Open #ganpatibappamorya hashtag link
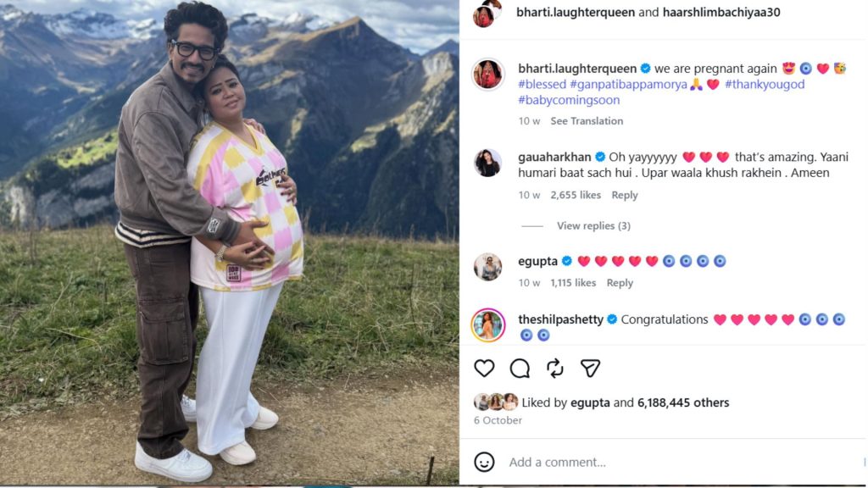Viewport: 868px width, 488px height. (x=628, y=85)
